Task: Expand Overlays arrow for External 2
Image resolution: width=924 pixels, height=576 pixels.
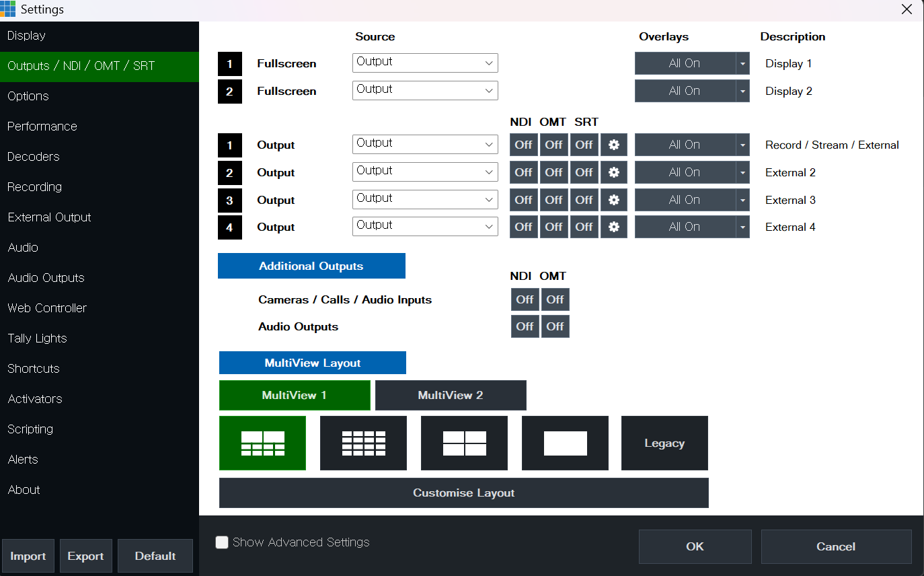Action: click(x=742, y=172)
